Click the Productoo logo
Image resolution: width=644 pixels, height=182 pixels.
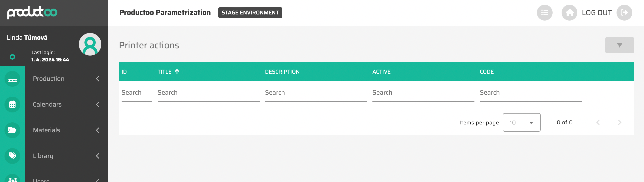(x=32, y=12)
